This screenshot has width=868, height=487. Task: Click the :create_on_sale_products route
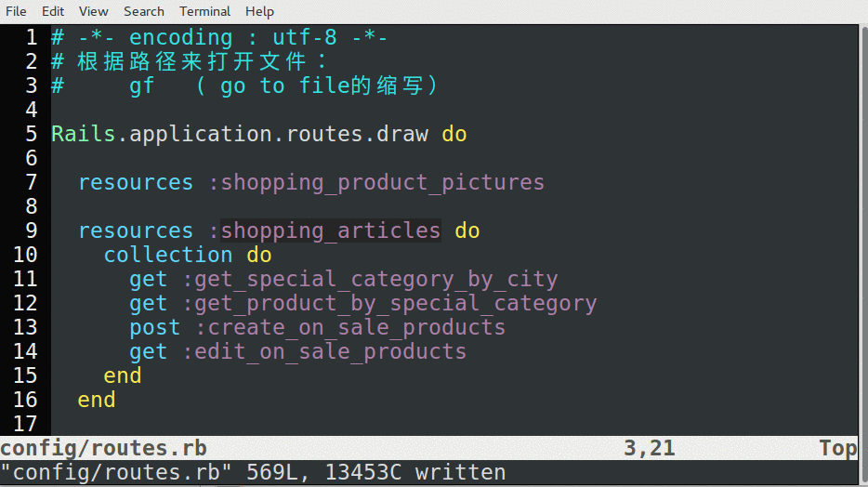click(349, 327)
